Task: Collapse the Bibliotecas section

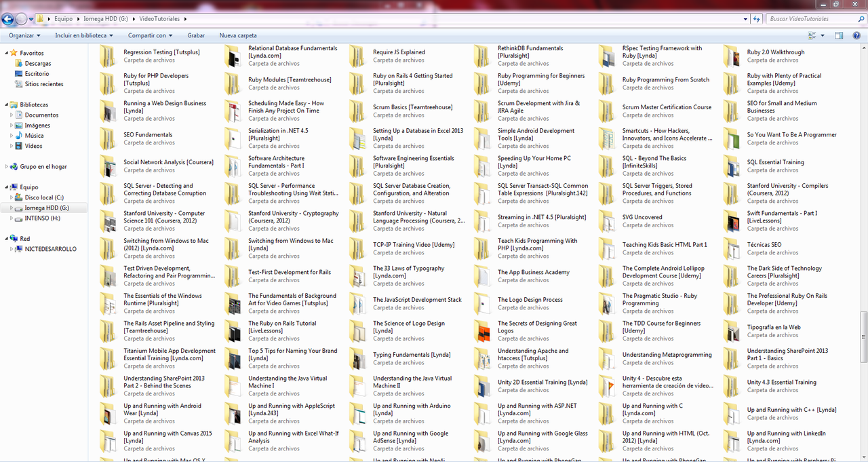Action: click(7, 105)
